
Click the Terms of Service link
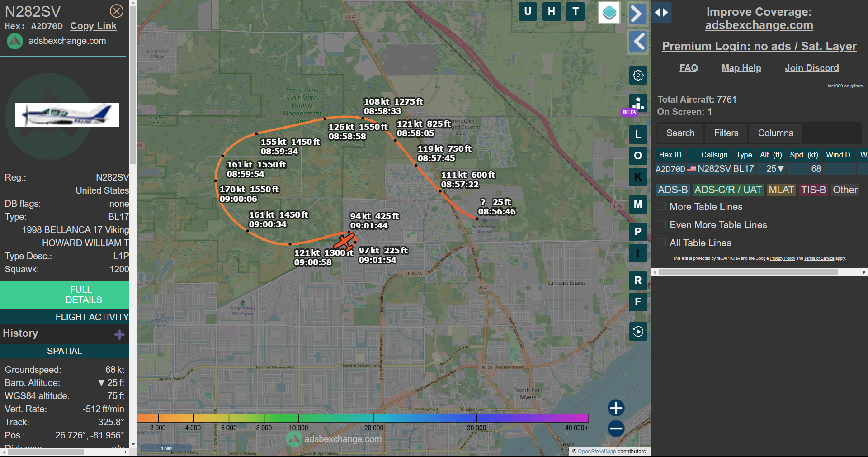tap(819, 258)
